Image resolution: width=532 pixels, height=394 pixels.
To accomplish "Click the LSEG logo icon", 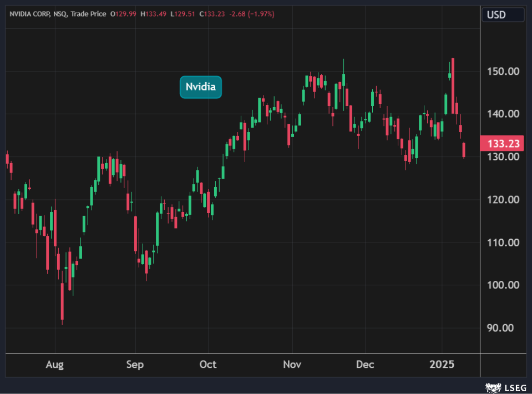I will coord(492,387).
